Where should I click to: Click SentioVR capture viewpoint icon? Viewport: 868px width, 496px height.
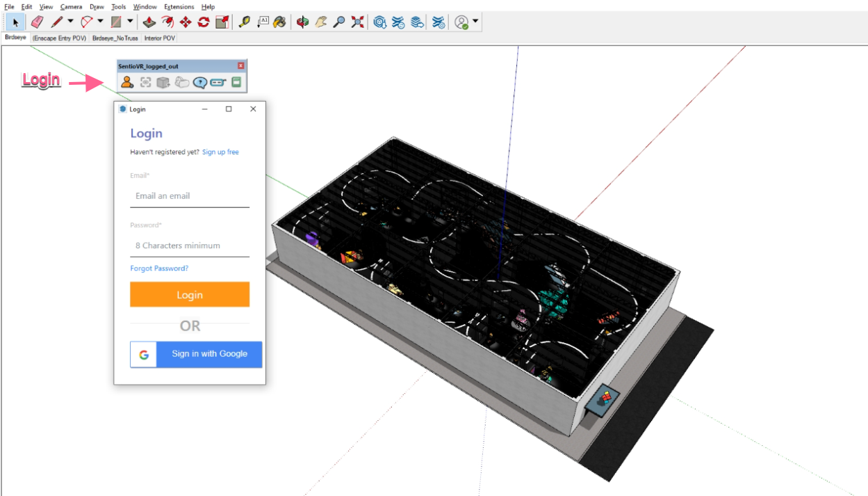145,82
